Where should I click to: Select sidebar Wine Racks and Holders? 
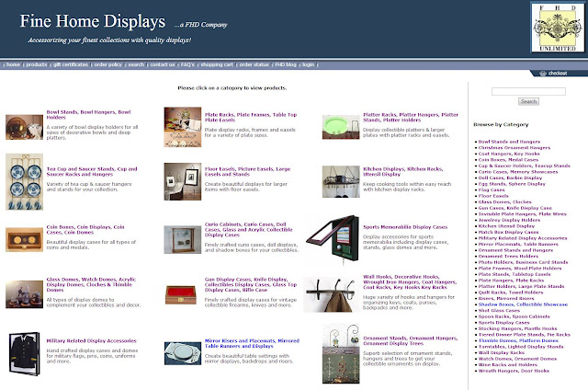(x=507, y=364)
